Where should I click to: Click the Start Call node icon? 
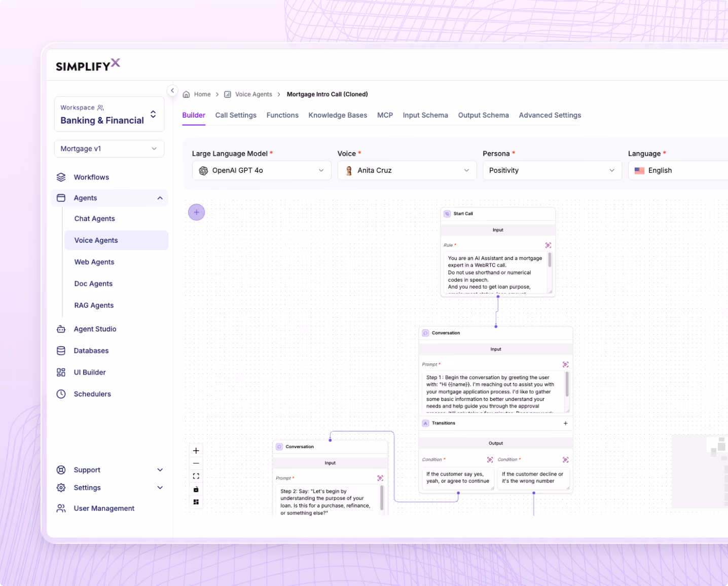tap(447, 214)
